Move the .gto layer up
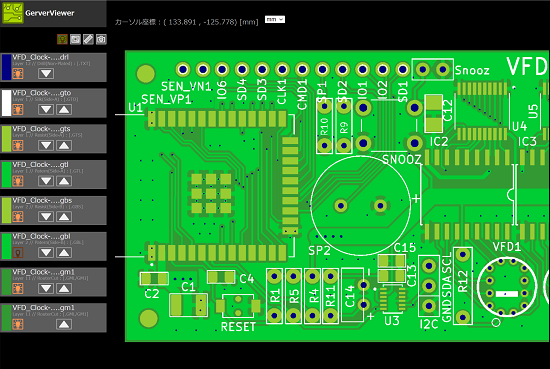Screen dimensions: 550x369 point(64,109)
